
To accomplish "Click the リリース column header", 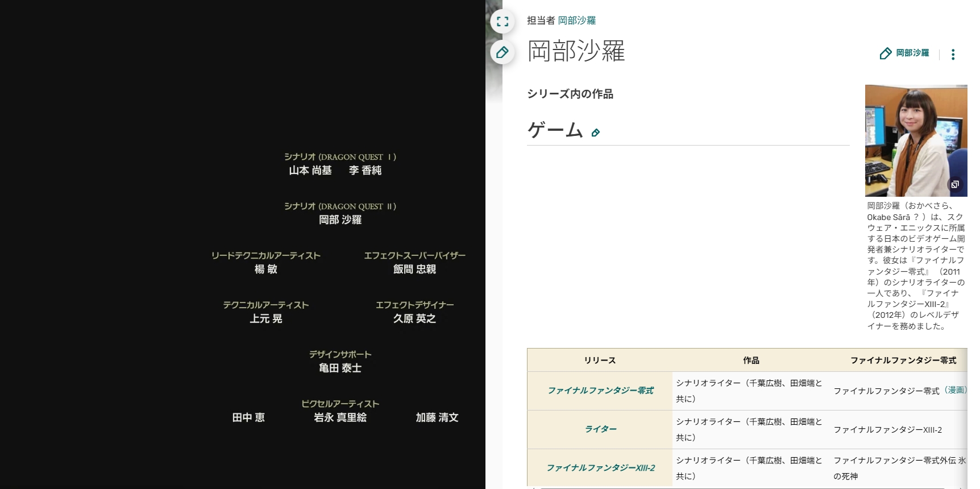I will (600, 360).
